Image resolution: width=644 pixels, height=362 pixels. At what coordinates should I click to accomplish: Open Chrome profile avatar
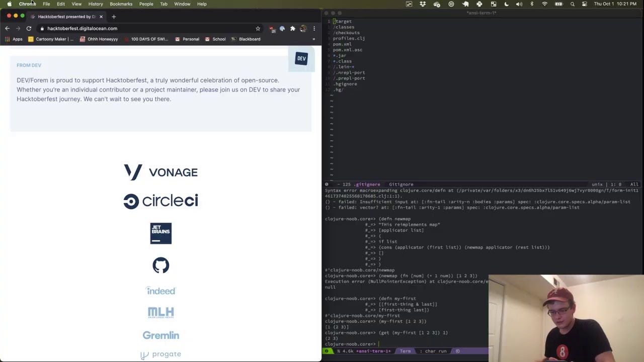(x=303, y=29)
